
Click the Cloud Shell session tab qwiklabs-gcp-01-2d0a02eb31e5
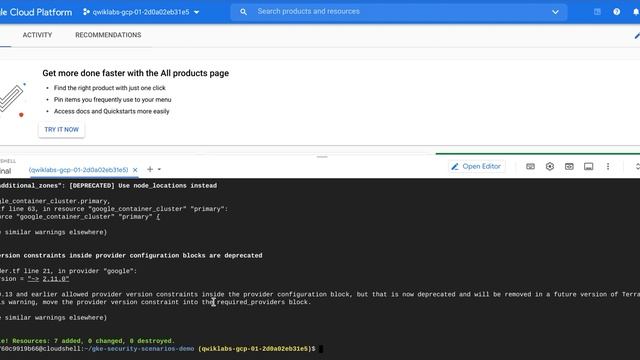[78, 170]
